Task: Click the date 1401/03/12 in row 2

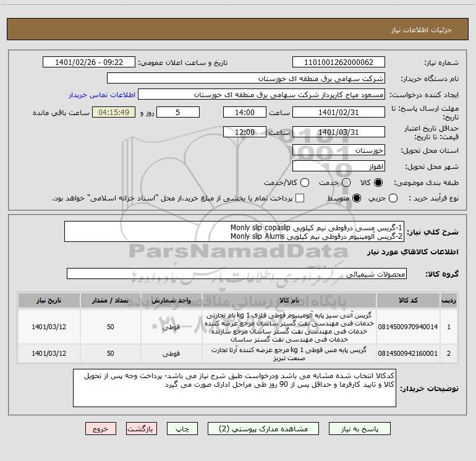Action: click(x=49, y=353)
